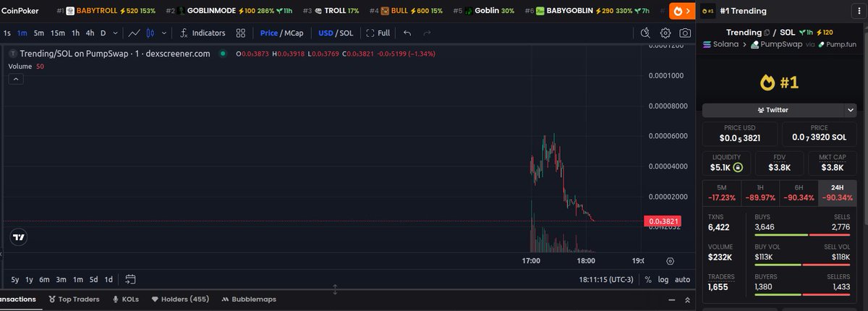Click the Pump.fun pill icon

pos(822,44)
